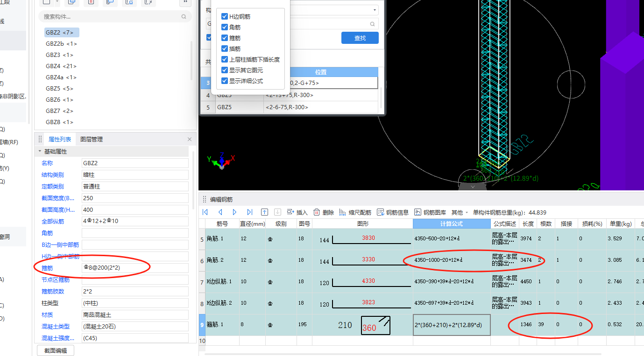Select GBZ8 <1> component
Image resolution: width=644 pixels, height=356 pixels.
[x=59, y=122]
